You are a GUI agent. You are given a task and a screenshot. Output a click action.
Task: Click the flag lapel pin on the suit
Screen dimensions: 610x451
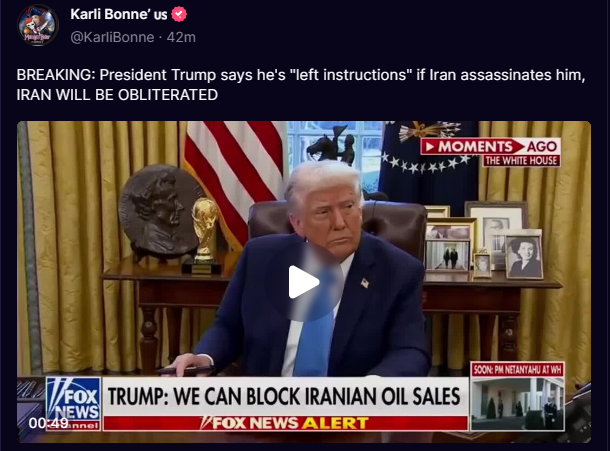(365, 283)
